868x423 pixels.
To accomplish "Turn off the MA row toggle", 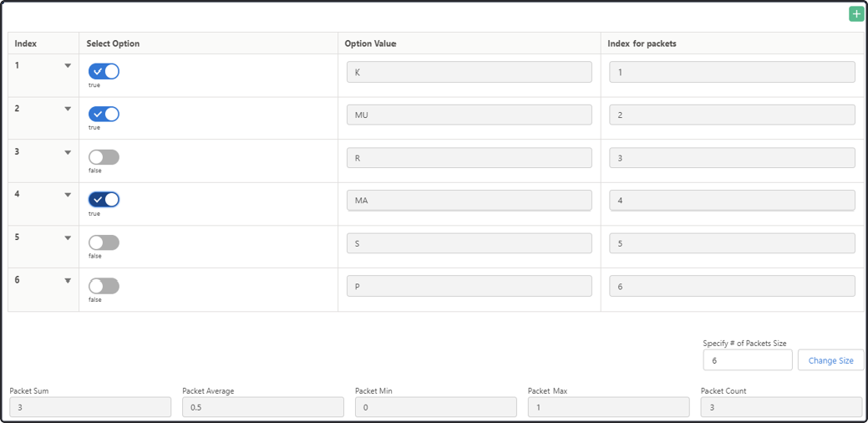I will click(104, 200).
